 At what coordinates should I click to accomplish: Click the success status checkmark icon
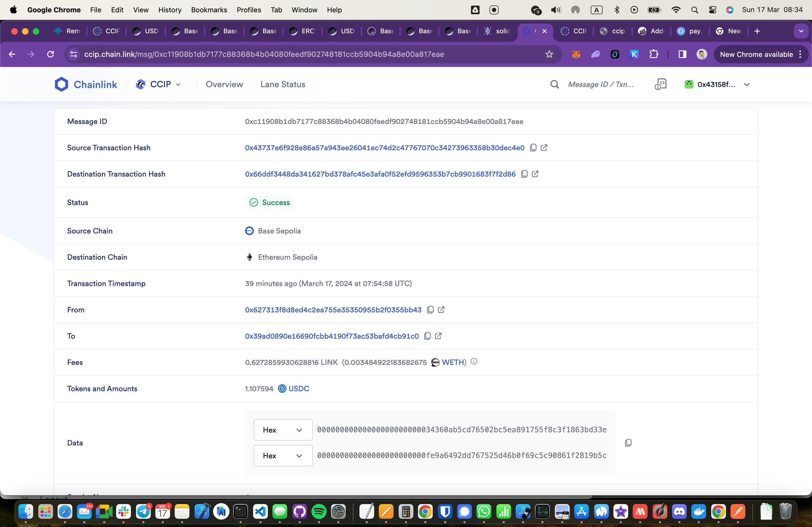(253, 202)
